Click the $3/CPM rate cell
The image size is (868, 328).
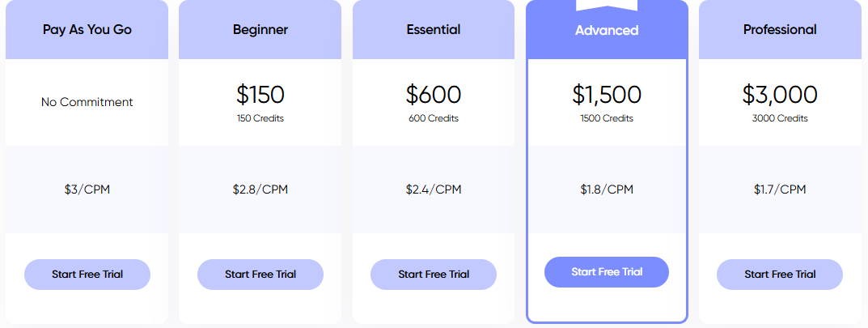[87, 190]
